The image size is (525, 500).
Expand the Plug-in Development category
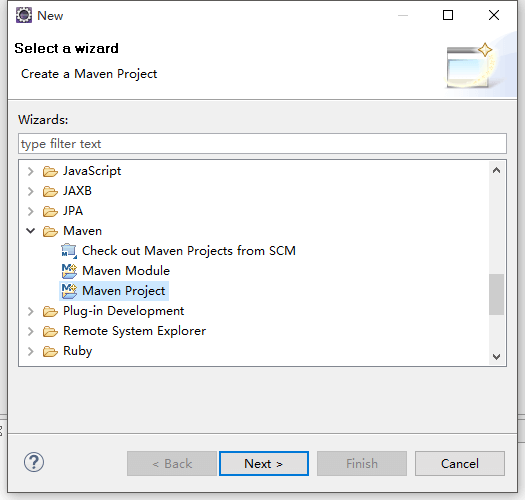click(30, 311)
